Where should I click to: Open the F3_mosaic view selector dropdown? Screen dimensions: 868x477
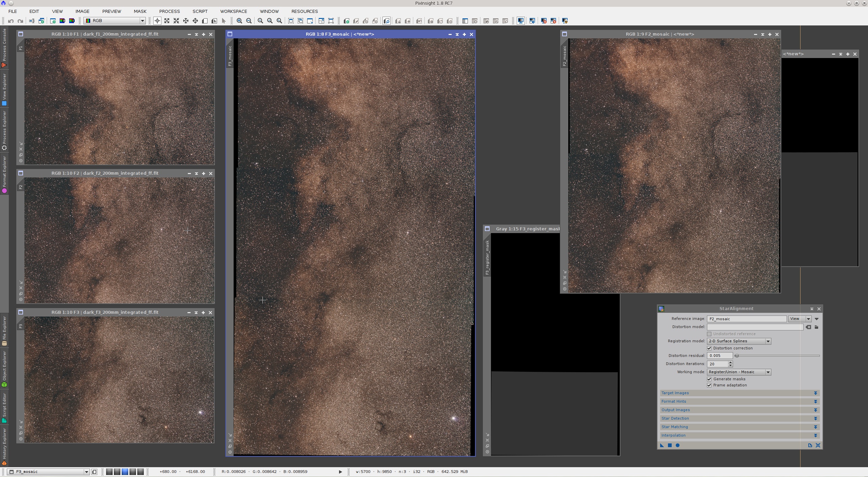click(48, 472)
